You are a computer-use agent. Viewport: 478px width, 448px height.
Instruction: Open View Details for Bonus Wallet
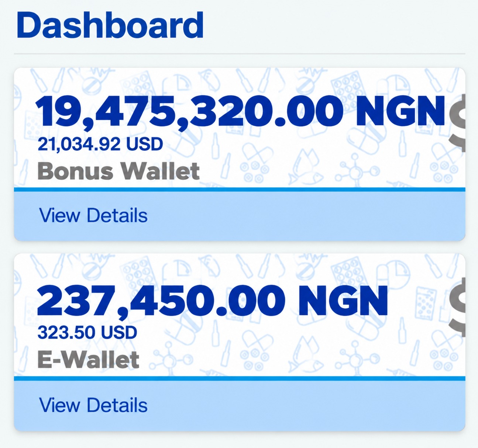[93, 215]
